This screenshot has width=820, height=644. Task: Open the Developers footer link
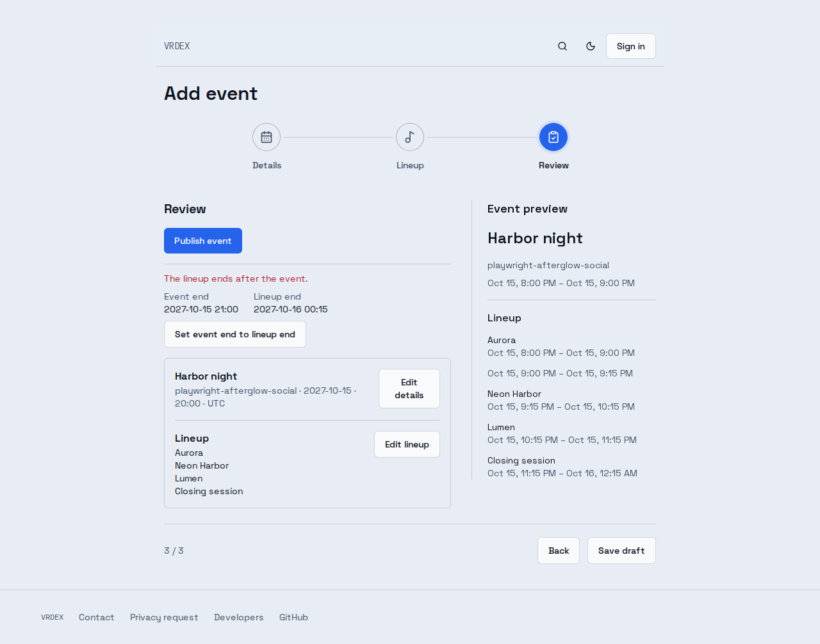[x=239, y=617]
